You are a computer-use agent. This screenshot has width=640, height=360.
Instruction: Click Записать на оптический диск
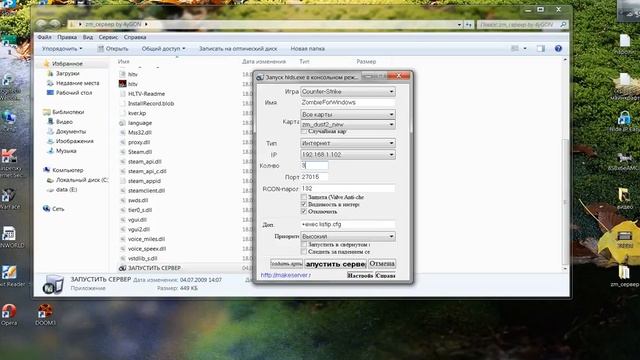pos(238,49)
